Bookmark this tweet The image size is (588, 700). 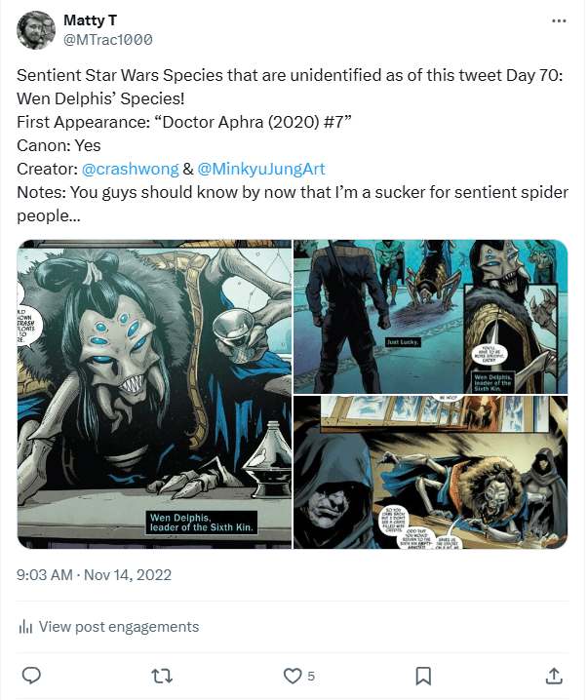423,675
